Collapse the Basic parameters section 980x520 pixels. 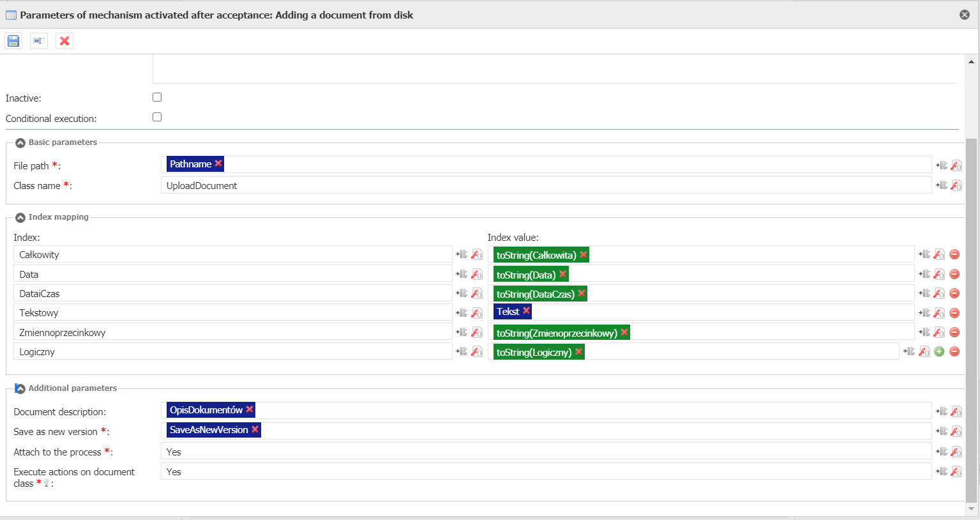(x=20, y=142)
